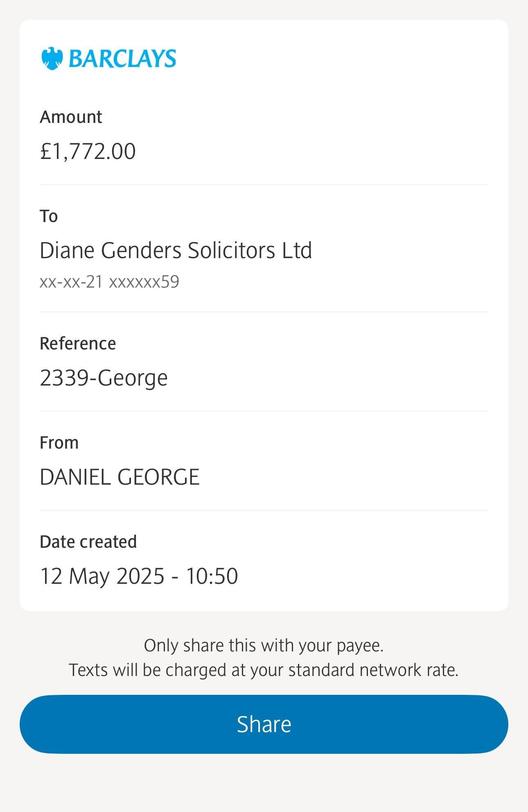The height and width of the screenshot is (812, 528).
Task: Tap the sender name DANIEL GEORGE
Action: [x=120, y=477]
